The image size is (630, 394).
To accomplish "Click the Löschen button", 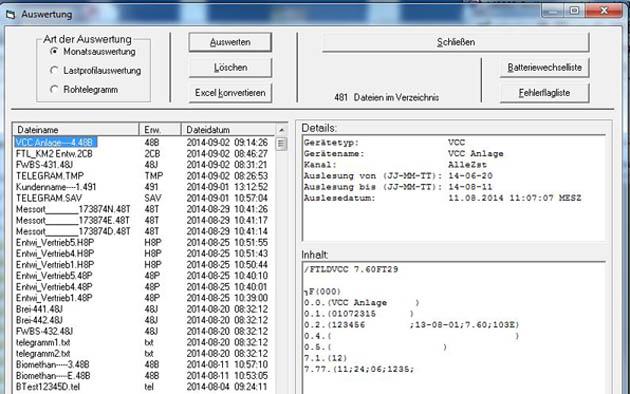I will (x=230, y=67).
